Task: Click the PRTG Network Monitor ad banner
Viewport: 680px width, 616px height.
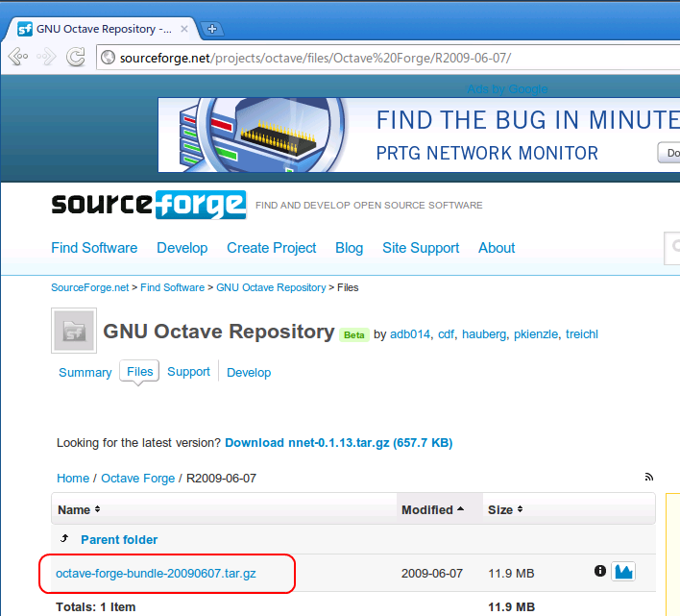Action: [x=419, y=135]
